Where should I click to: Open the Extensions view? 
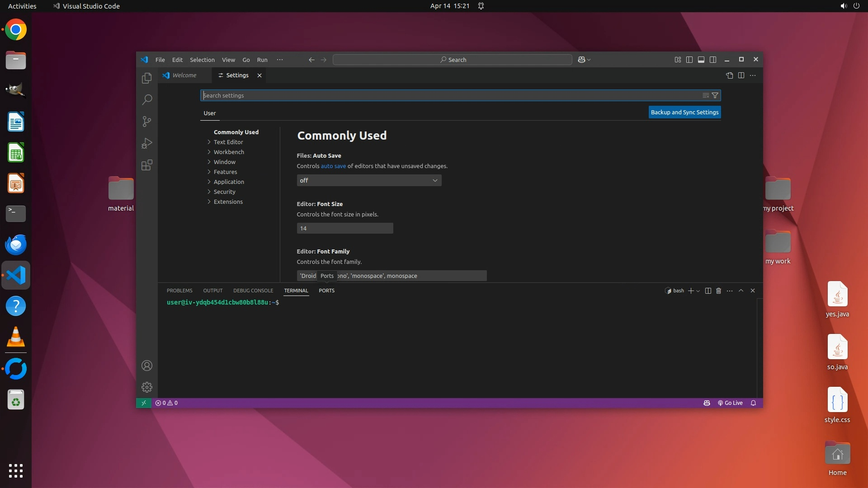pyautogui.click(x=146, y=165)
